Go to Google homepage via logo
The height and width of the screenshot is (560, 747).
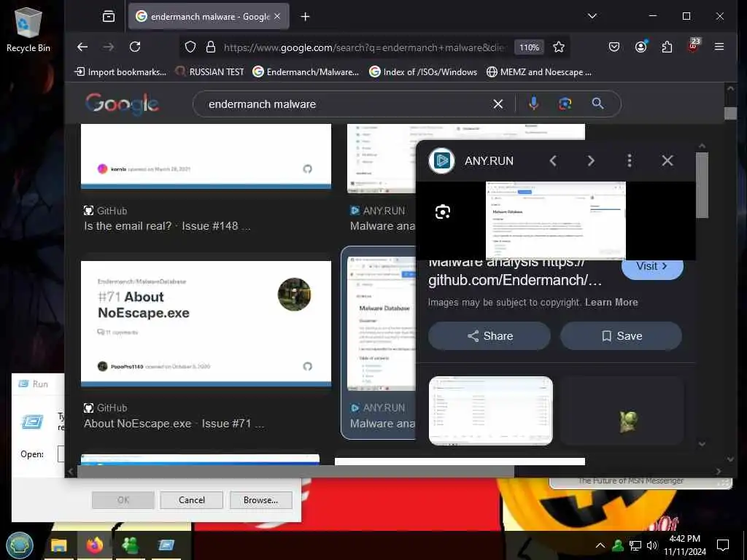(x=122, y=104)
